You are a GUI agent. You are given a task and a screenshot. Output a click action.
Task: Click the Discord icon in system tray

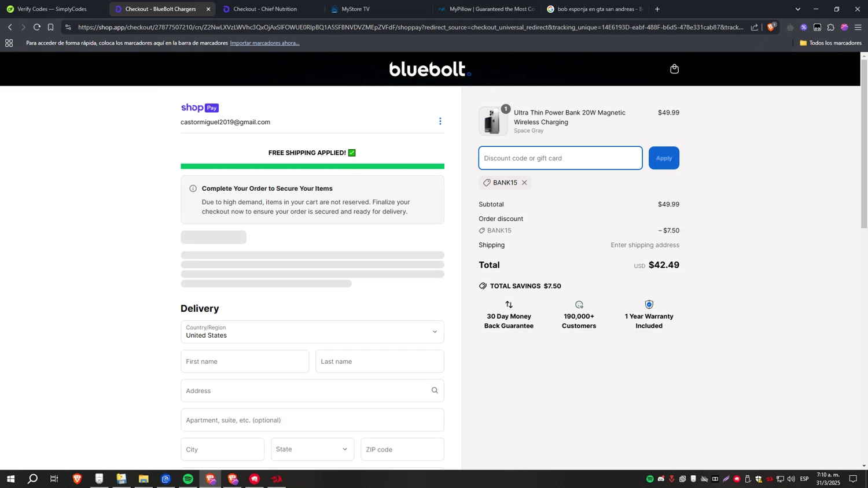click(x=661, y=479)
